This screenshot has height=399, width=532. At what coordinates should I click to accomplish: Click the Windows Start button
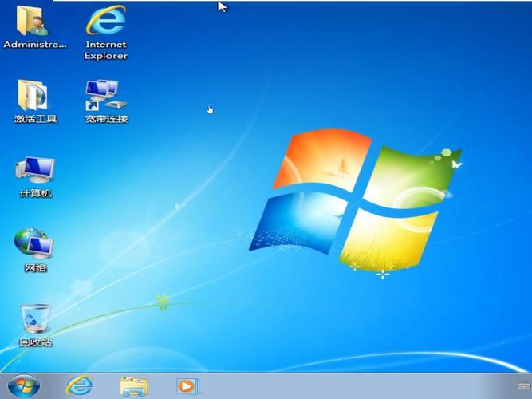[23, 386]
